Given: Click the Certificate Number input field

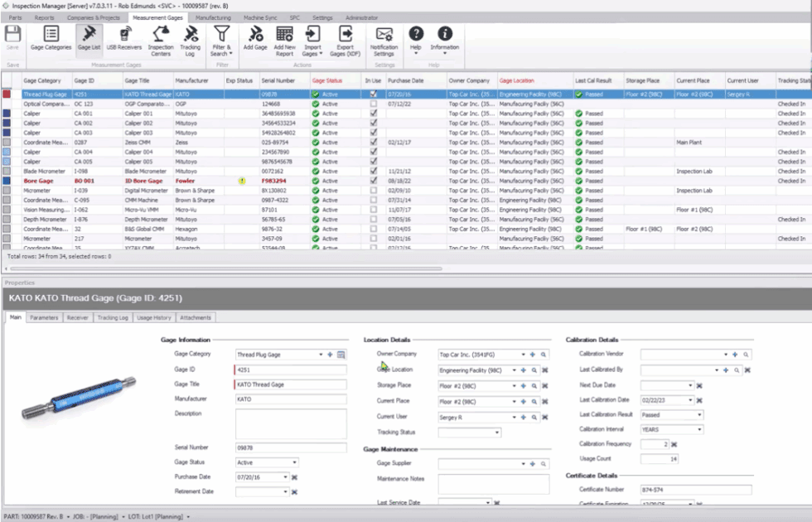Looking at the screenshot, I should click(x=696, y=489).
